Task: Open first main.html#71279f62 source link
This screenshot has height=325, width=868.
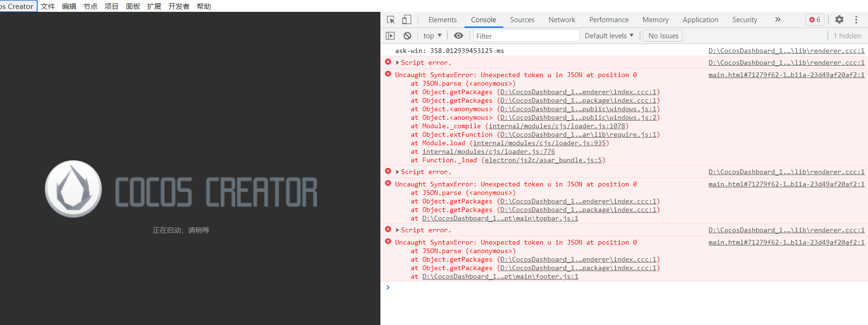Action: coord(786,75)
